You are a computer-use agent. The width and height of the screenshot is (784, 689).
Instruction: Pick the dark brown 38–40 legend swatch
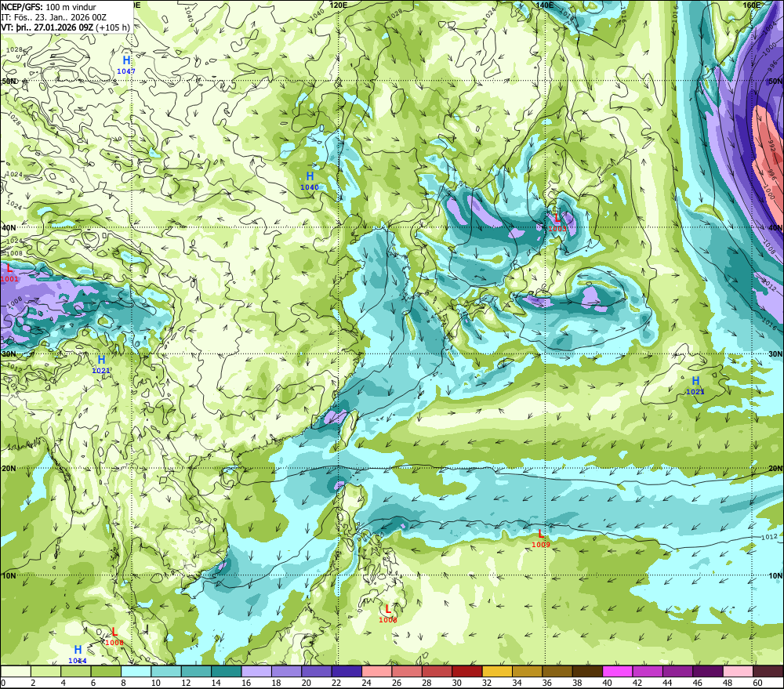click(x=587, y=671)
